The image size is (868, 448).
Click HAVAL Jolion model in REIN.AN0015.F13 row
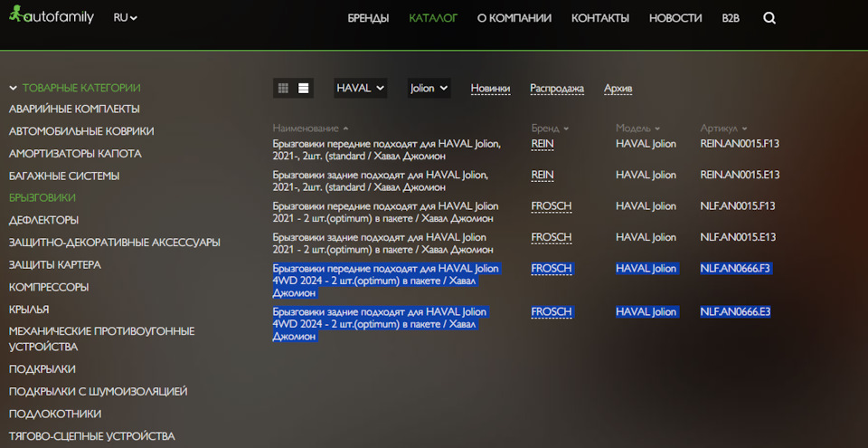point(646,144)
